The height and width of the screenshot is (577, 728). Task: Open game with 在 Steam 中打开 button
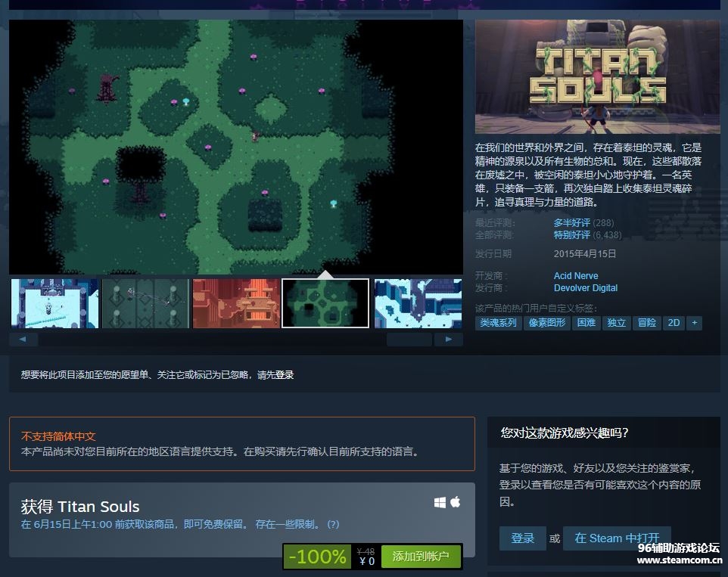click(x=617, y=538)
